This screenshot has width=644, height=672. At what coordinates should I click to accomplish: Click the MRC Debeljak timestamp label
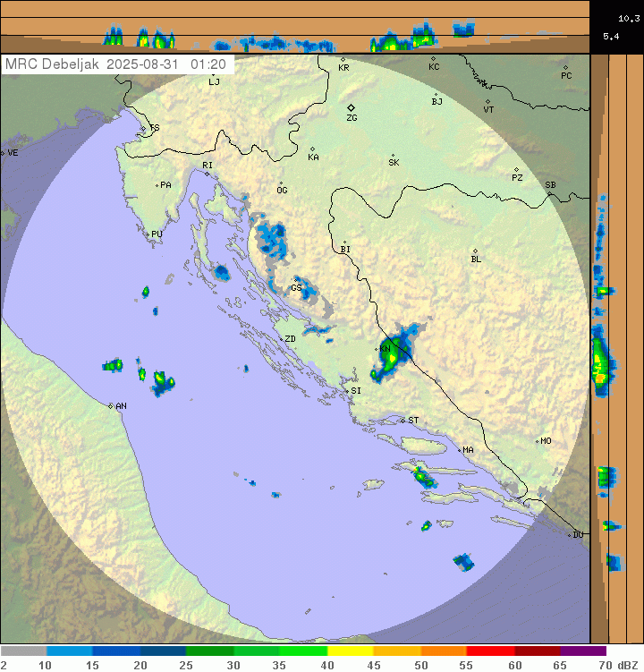[x=115, y=64]
